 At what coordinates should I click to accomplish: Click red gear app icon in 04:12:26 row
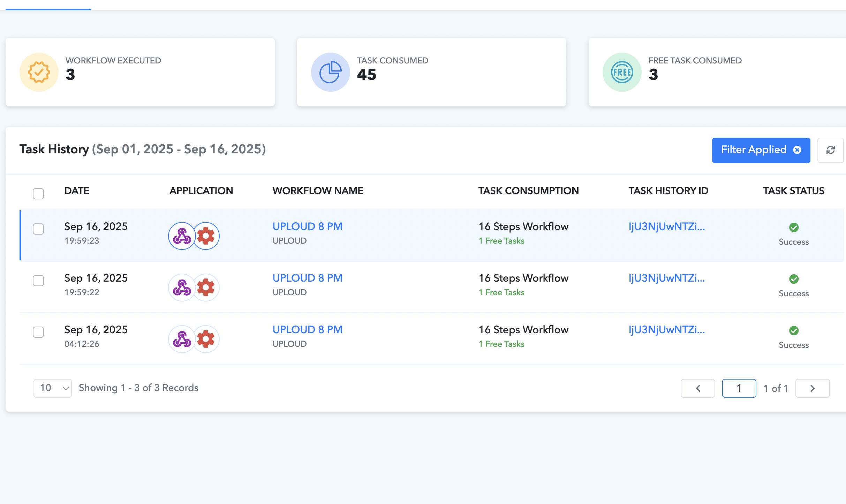tap(206, 339)
